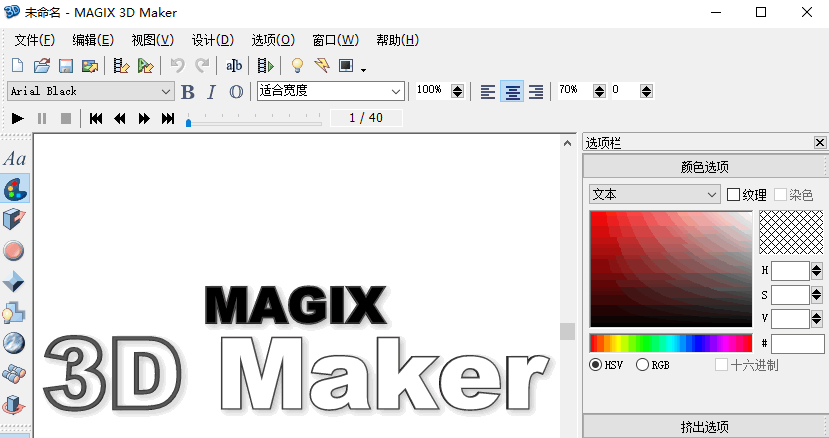This screenshot has width=829, height=438.
Task: Click the rainbow hue strip
Action: 671,343
